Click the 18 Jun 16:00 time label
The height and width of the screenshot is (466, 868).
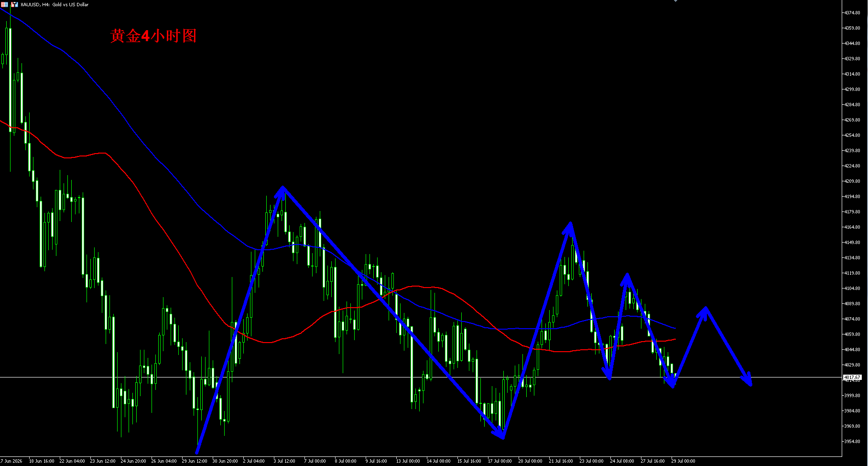[x=42, y=461]
